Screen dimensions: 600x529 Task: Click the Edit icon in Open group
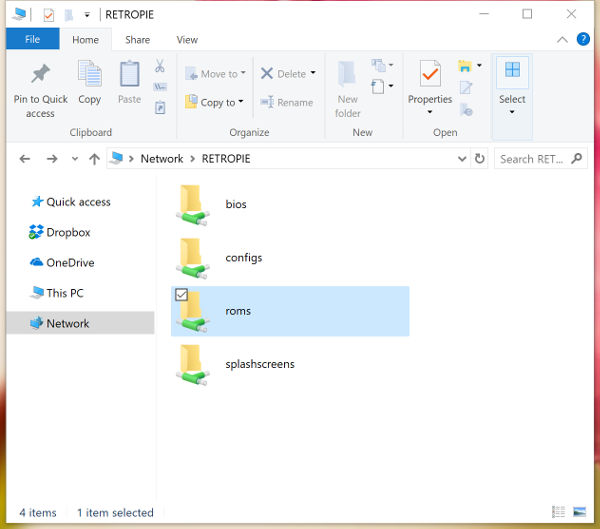pyautogui.click(x=465, y=88)
